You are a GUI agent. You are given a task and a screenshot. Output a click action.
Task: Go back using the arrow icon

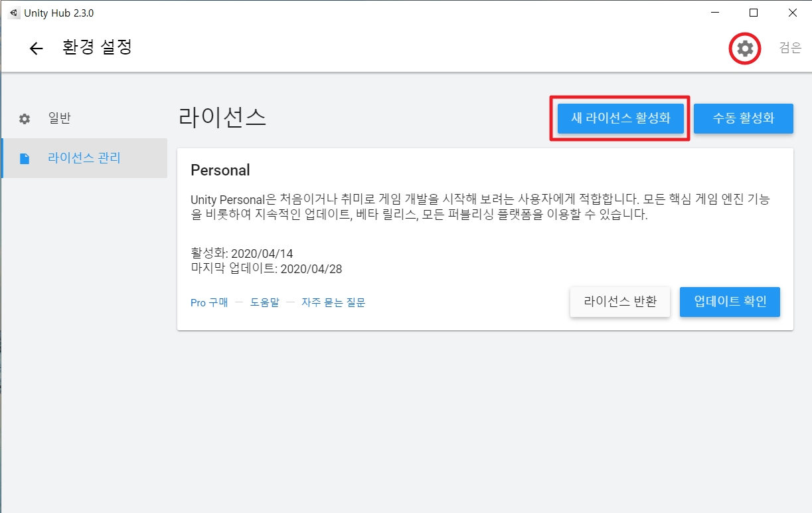(x=36, y=49)
